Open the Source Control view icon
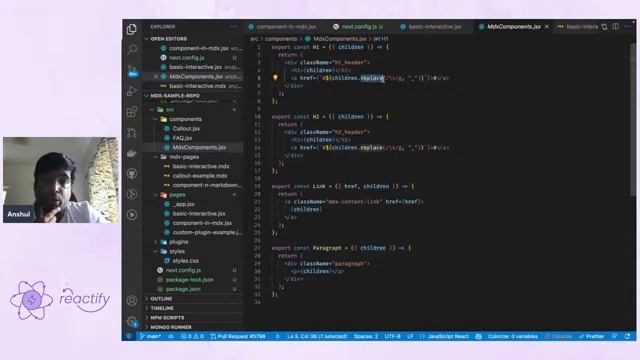 click(x=132, y=70)
